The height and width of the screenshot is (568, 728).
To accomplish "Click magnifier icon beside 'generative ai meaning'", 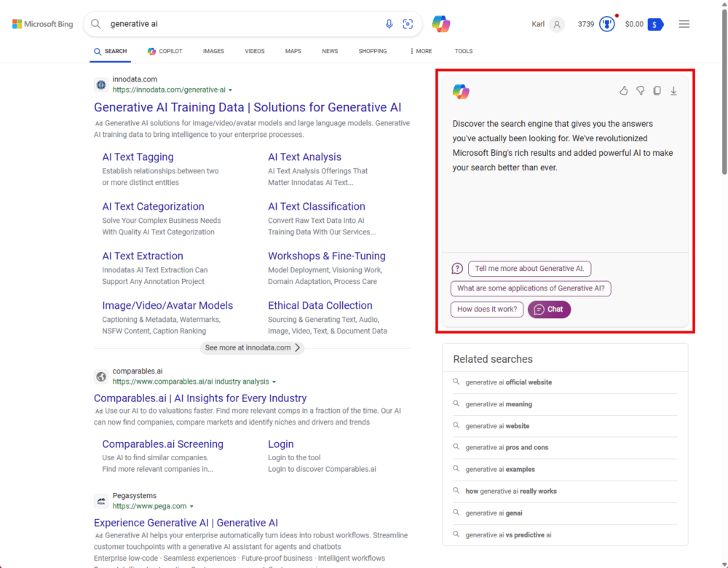I will 456,403.
